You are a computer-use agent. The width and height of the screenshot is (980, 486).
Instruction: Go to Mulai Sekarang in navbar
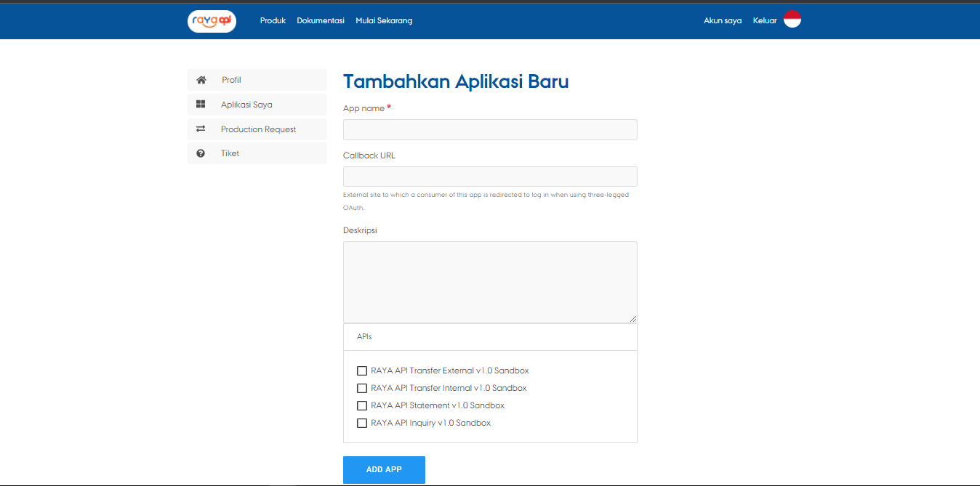[x=384, y=20]
